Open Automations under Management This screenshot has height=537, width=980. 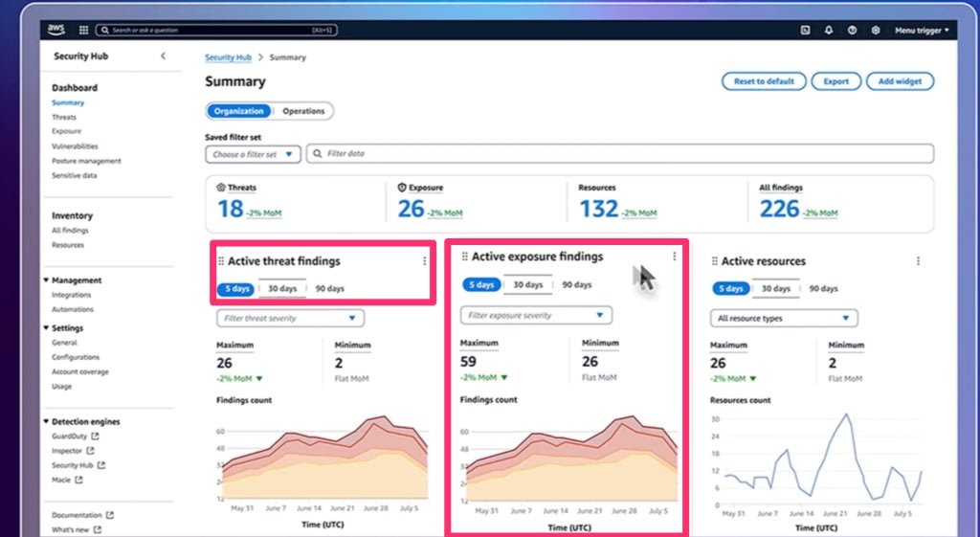coord(73,309)
